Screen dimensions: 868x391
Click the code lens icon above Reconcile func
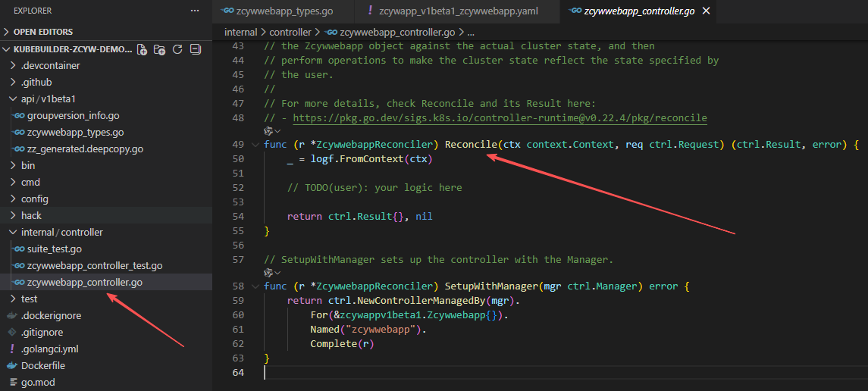click(268, 131)
